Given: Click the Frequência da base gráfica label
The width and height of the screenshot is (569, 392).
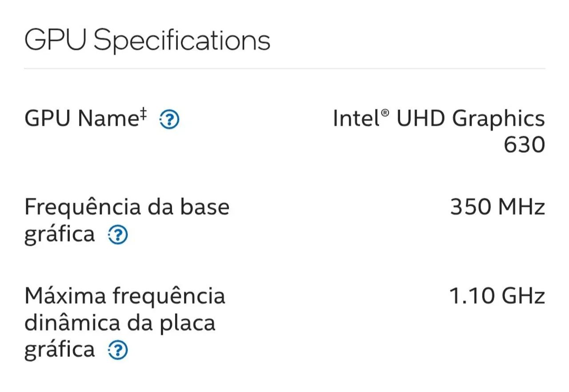Looking at the screenshot, I should 127,206.
